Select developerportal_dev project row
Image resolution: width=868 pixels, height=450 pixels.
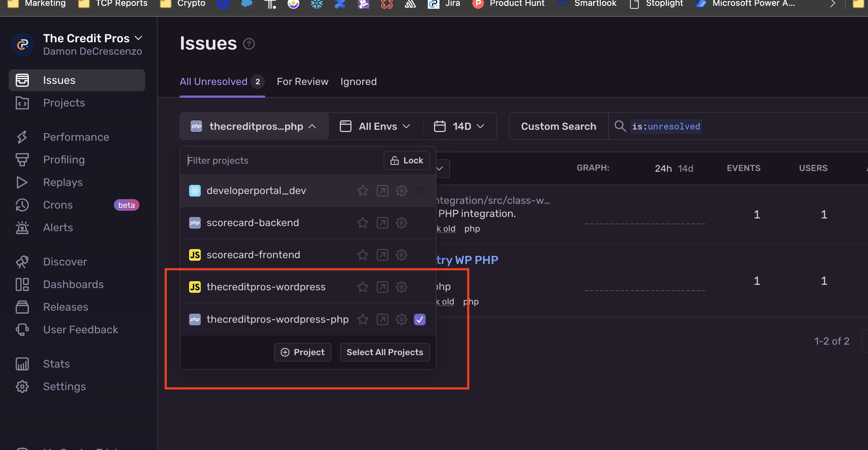(308, 191)
